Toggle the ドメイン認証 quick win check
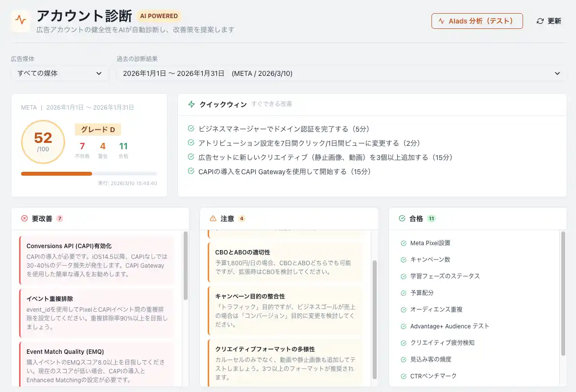This screenshot has height=392, width=576. pos(191,129)
